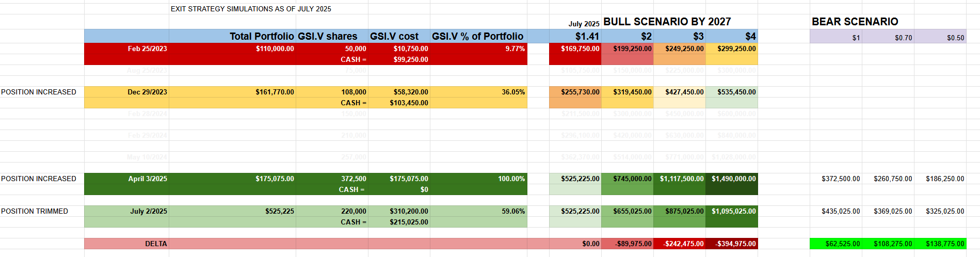Select the $1,490,000.00 cell
Viewport: 980px width, 257px height.
[x=732, y=179]
